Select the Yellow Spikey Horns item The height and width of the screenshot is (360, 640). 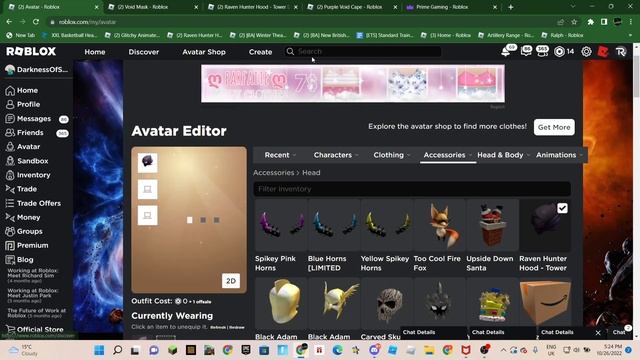386,236
